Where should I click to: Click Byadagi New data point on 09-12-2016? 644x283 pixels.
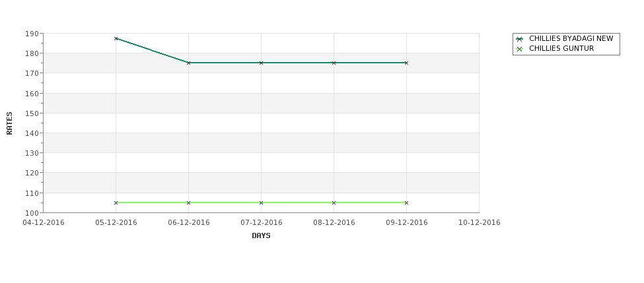[407, 63]
